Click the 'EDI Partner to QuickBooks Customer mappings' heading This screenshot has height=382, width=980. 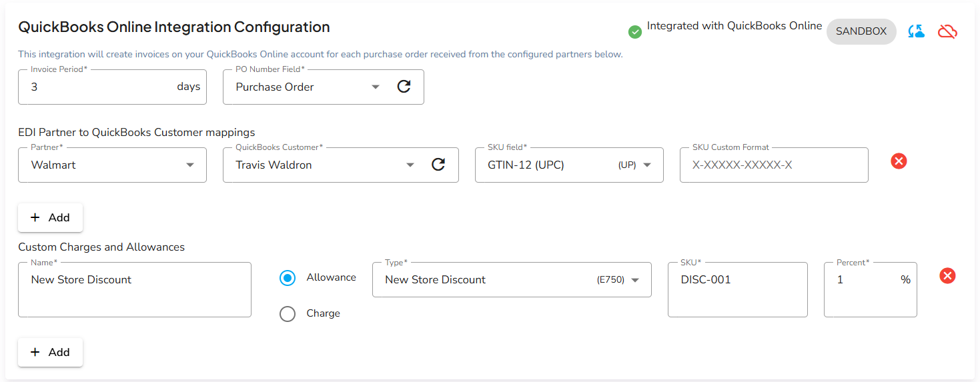coord(137,132)
